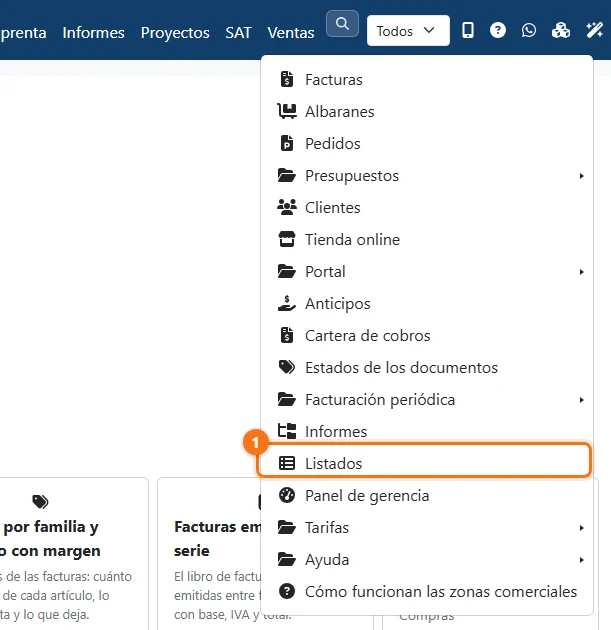Click the mobile phone icon

pyautogui.click(x=468, y=31)
